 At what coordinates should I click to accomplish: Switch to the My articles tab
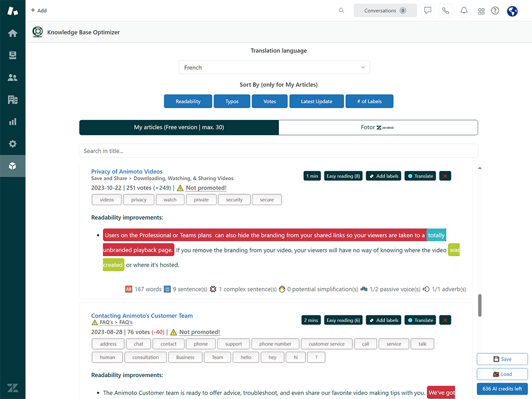pyautogui.click(x=179, y=127)
